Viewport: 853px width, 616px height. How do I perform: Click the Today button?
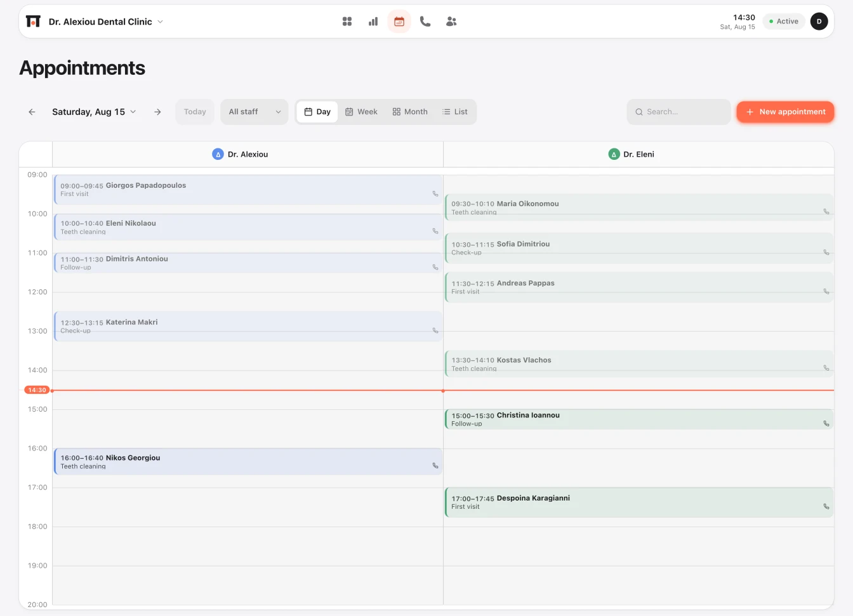tap(195, 112)
